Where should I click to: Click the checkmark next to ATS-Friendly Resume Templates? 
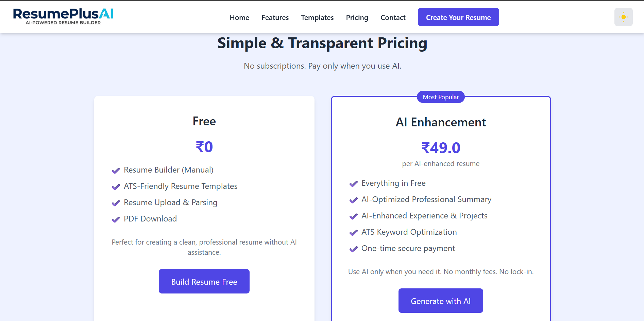click(x=116, y=187)
